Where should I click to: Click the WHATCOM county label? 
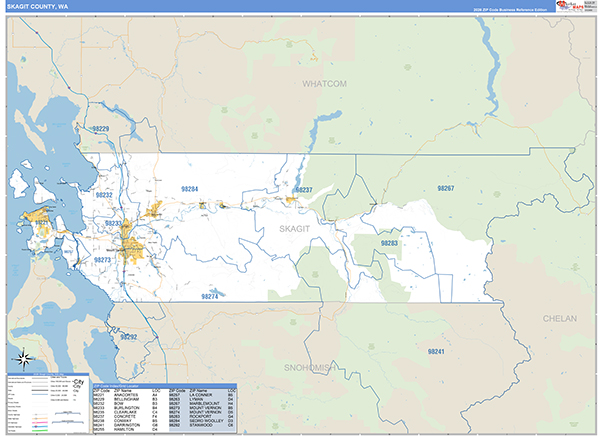324,84
